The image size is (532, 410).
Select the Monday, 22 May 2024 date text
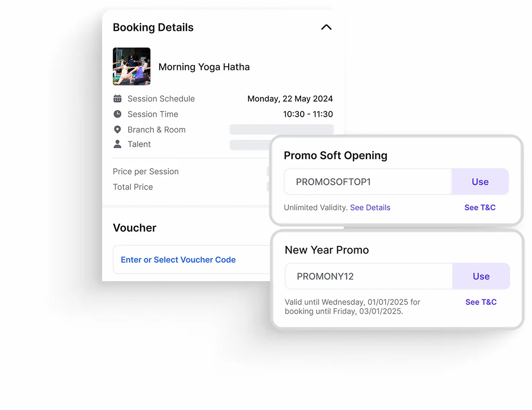[290, 99]
